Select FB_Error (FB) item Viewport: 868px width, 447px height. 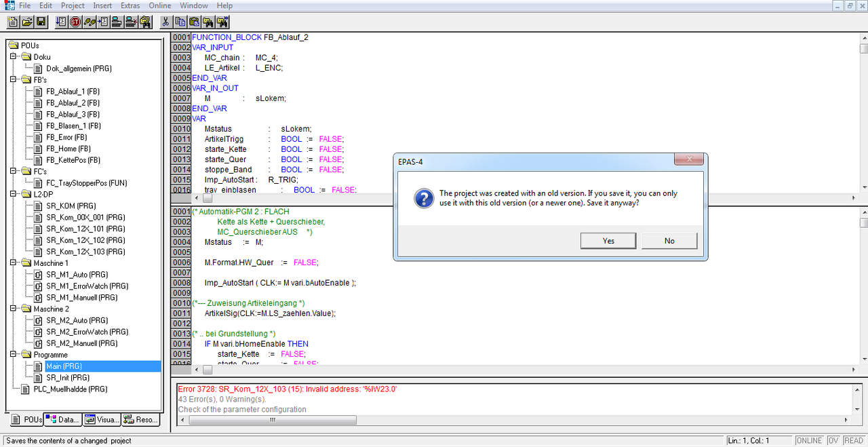pyautogui.click(x=66, y=137)
